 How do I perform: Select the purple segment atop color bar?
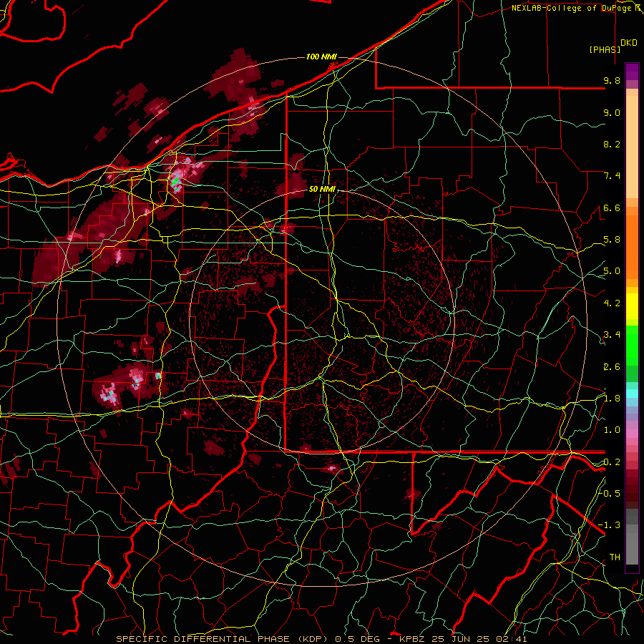tap(632, 72)
